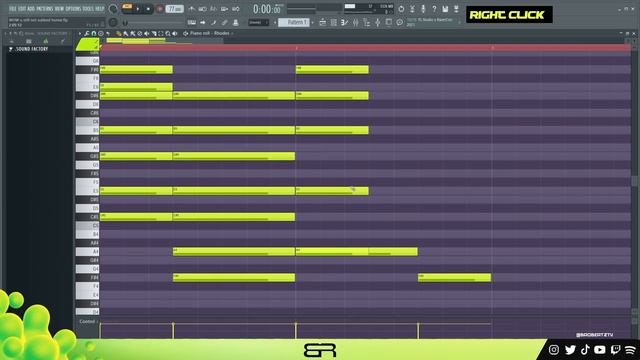
Task: Click the piano roll vertical scrollbar
Action: tap(634, 180)
